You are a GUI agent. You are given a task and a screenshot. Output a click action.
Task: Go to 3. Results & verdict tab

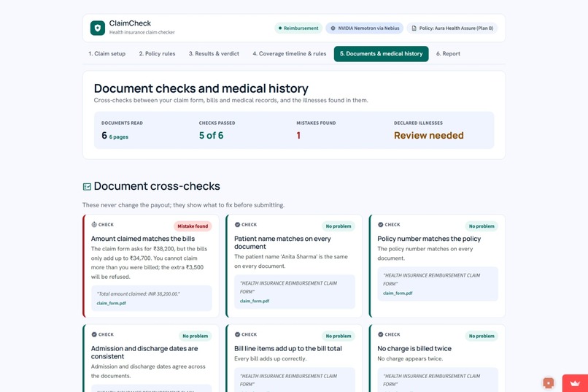(x=214, y=53)
